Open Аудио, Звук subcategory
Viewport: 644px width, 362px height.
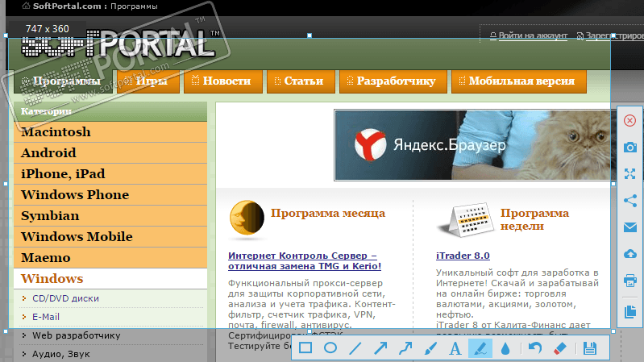[x=60, y=354]
